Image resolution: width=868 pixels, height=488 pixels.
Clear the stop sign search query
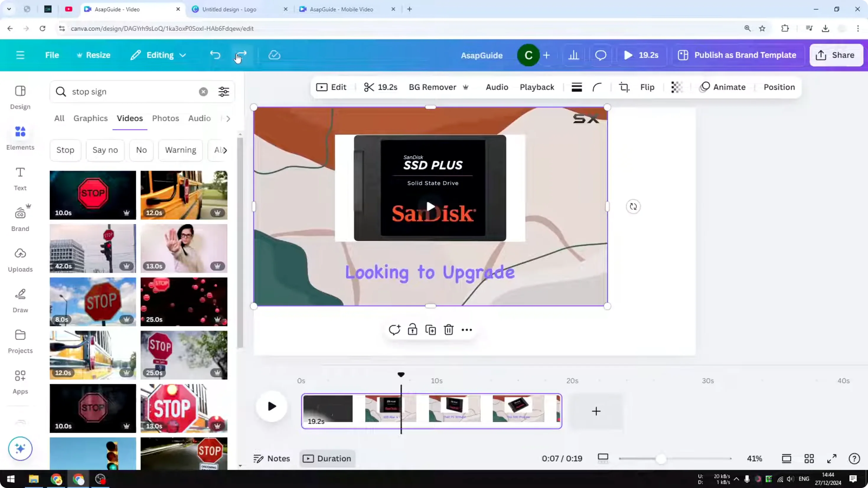point(203,91)
